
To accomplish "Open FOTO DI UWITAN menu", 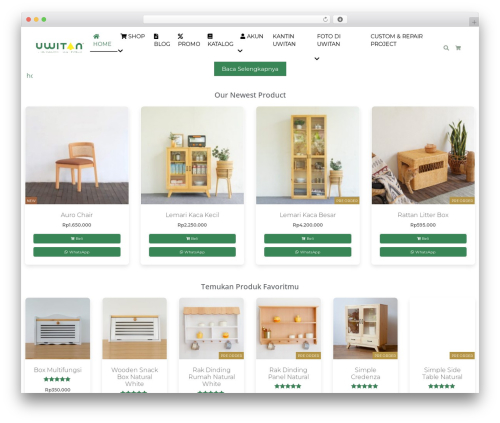I will click(x=329, y=40).
